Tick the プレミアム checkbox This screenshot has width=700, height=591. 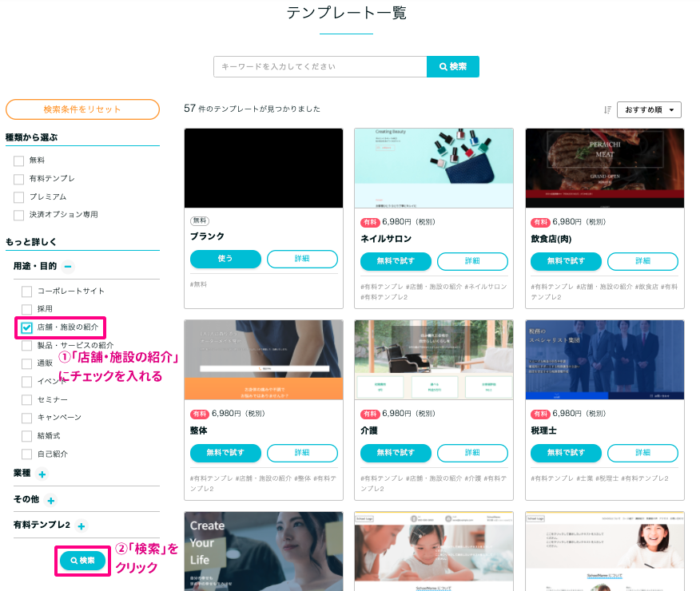[18, 197]
